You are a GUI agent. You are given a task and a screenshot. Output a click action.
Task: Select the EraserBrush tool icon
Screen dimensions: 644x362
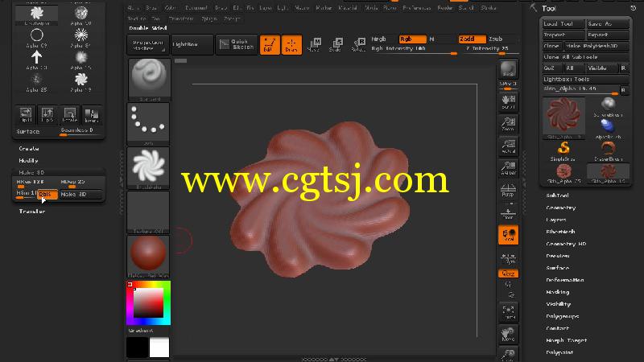point(608,150)
